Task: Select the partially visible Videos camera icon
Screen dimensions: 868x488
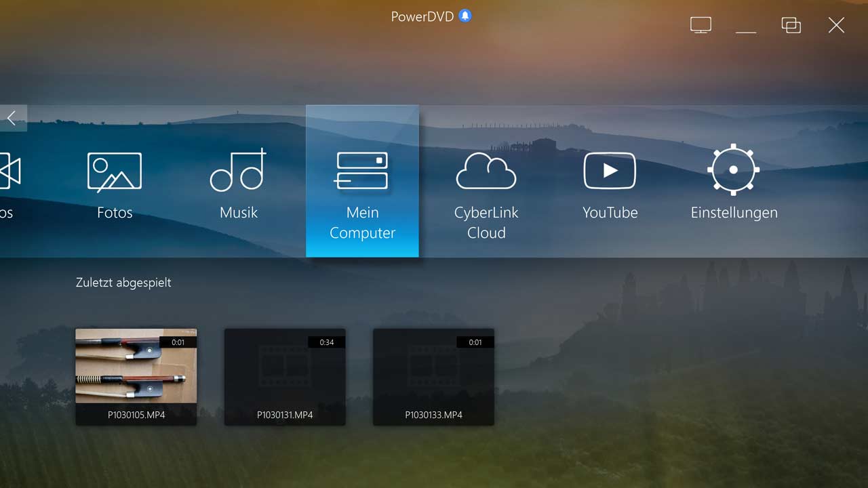Action: pos(9,171)
